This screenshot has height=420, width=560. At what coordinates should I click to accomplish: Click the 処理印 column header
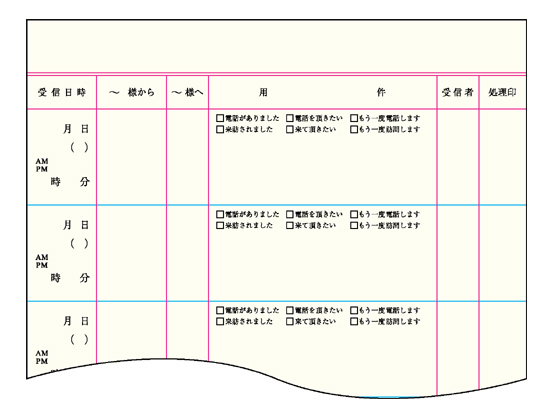pyautogui.click(x=502, y=92)
